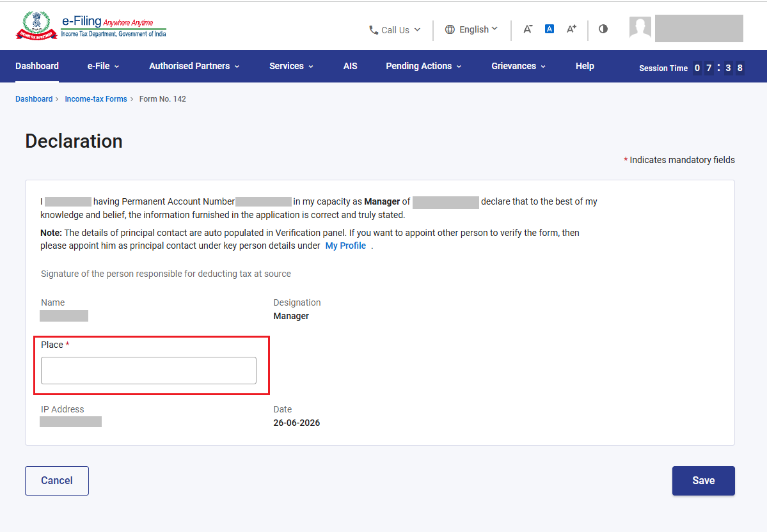Expand the Services menu
Viewport: 767px width, 532px height.
coord(291,66)
